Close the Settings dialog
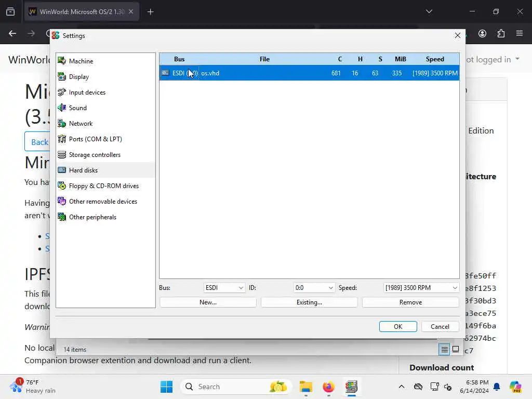532x399 pixels. [x=457, y=35]
